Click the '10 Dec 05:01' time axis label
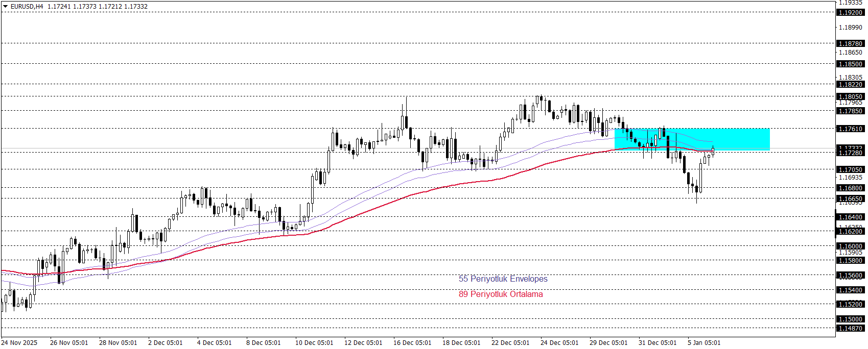This screenshot has width=868, height=349. 314,343
